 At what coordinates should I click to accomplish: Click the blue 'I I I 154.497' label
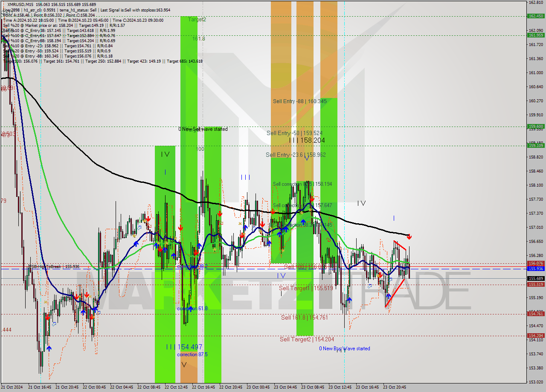184,347
